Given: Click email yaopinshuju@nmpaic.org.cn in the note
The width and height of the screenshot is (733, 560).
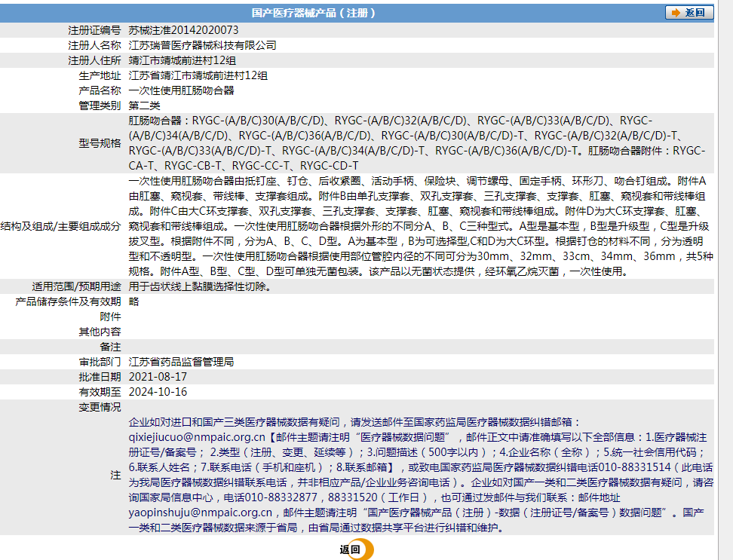Looking at the screenshot, I should (201, 513).
